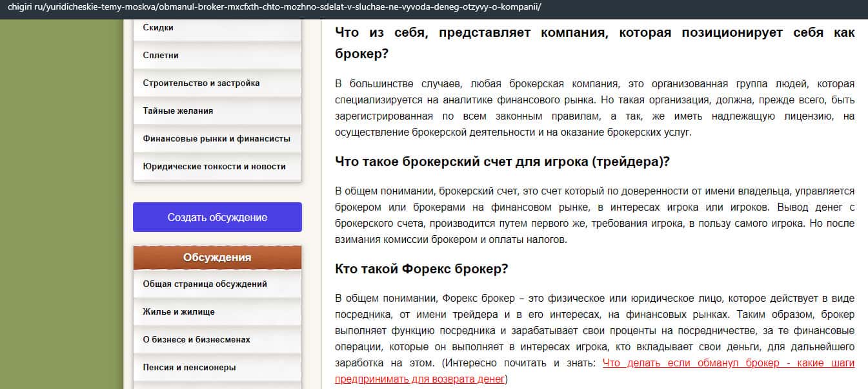The width and height of the screenshot is (868, 389).
Task: Click the paragraph starting В большинстве случаев
Action: [594, 109]
